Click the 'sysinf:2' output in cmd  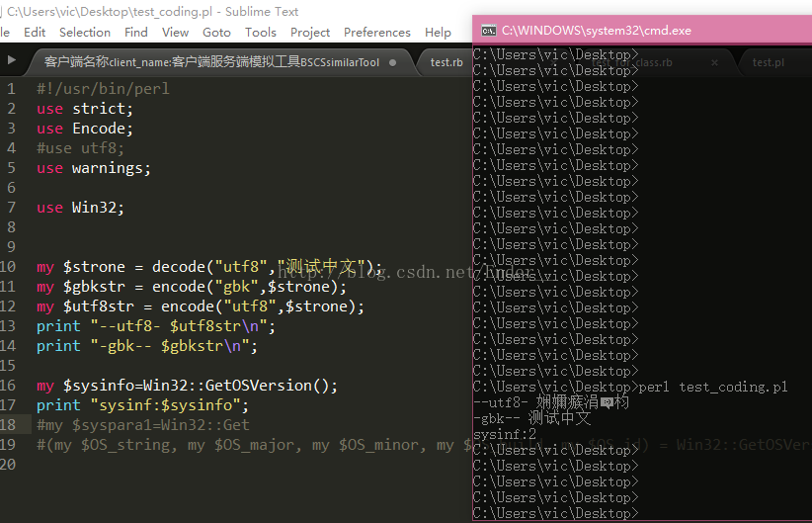505,434
